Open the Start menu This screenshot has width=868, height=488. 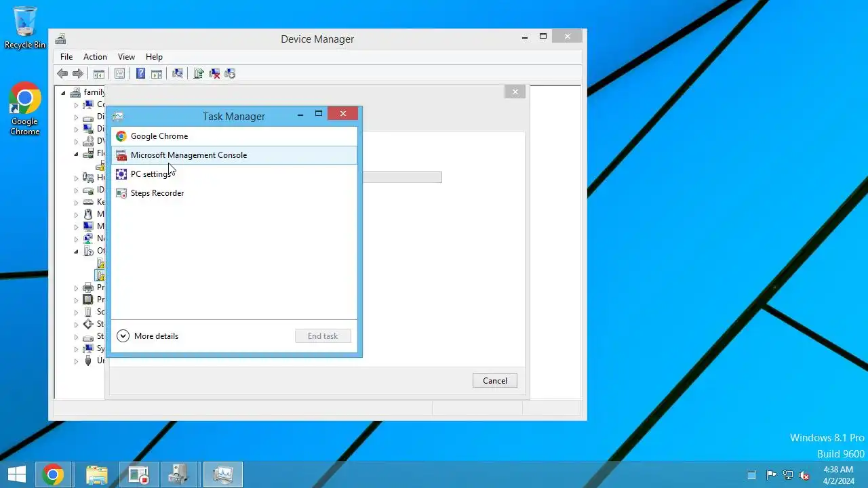click(16, 474)
